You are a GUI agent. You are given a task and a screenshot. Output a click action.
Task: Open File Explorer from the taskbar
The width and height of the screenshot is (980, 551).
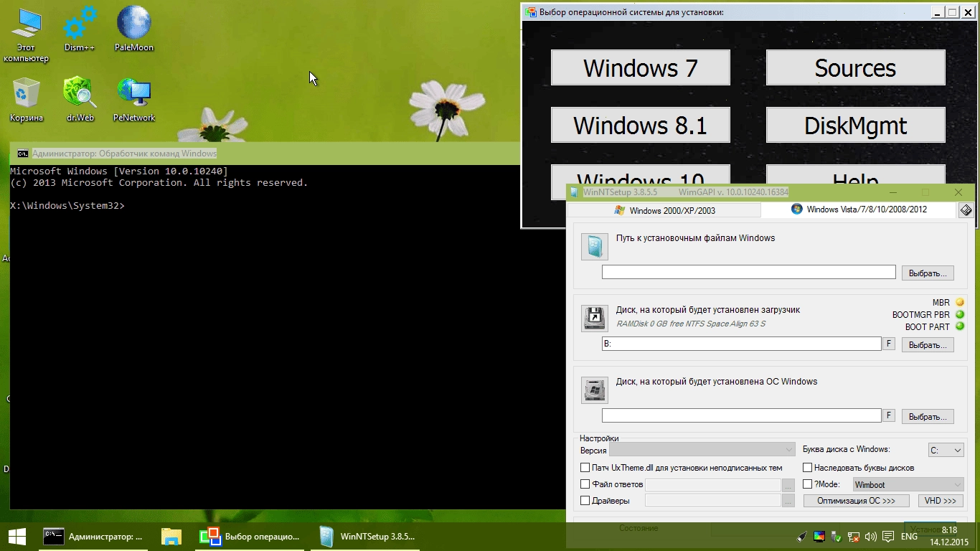tap(171, 537)
